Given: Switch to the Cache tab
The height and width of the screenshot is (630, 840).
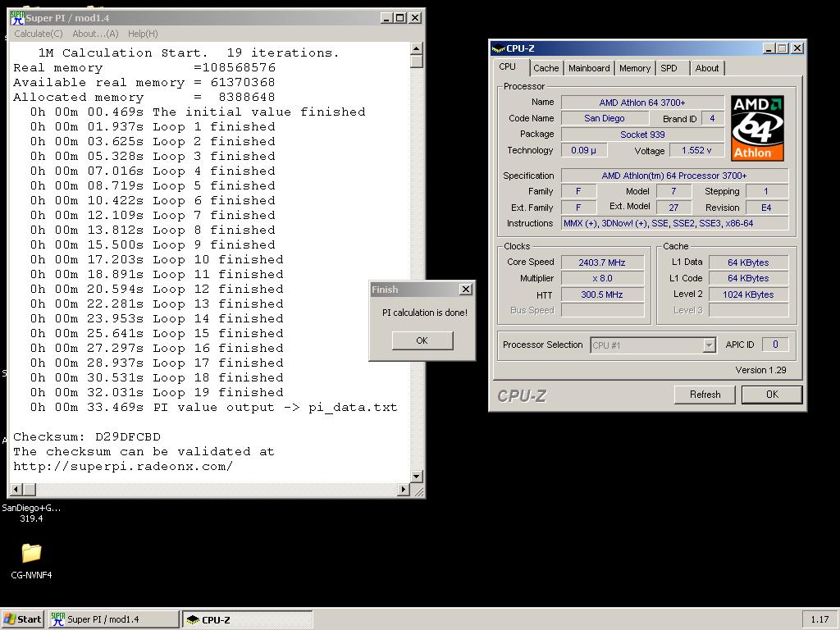Looking at the screenshot, I should pyautogui.click(x=546, y=68).
